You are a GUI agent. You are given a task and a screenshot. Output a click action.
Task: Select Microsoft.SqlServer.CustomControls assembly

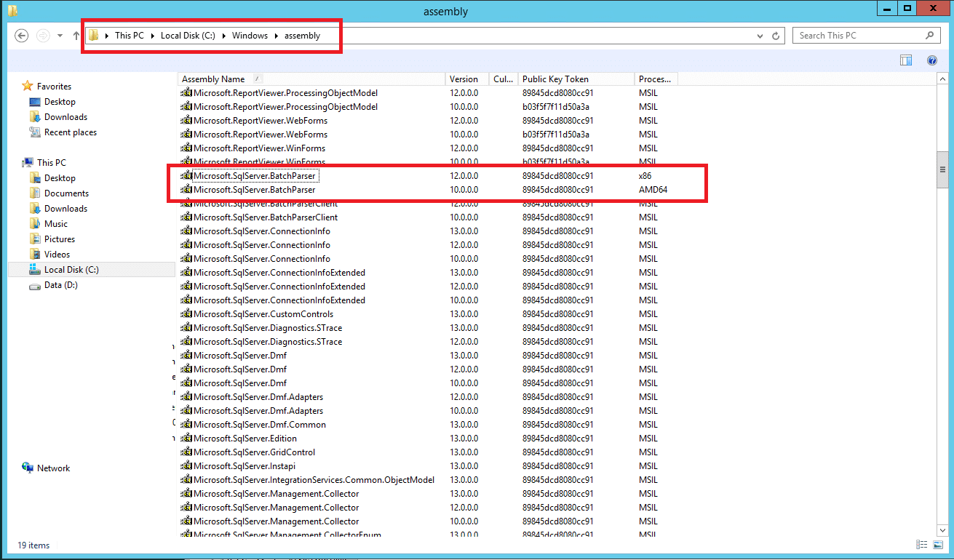pos(429,314)
